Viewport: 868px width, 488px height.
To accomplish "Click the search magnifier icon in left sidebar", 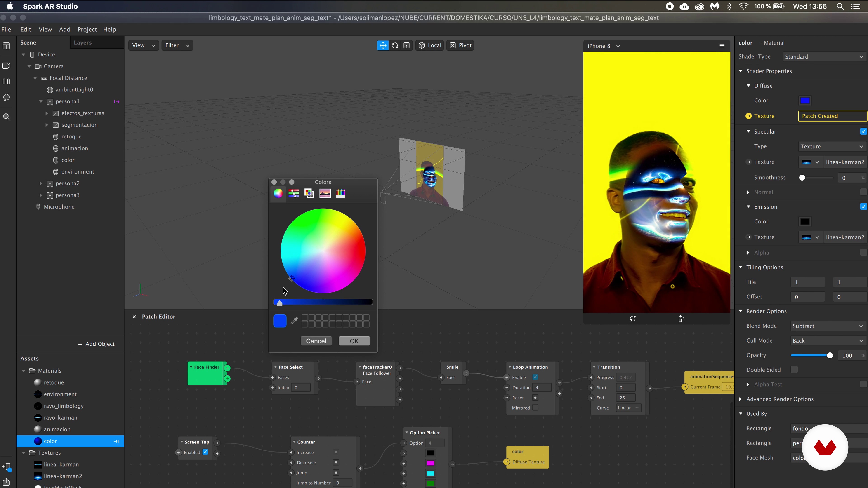I will click(6, 117).
